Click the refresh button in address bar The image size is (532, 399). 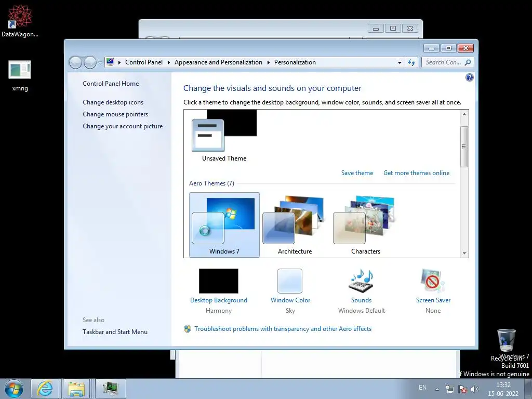tap(411, 62)
